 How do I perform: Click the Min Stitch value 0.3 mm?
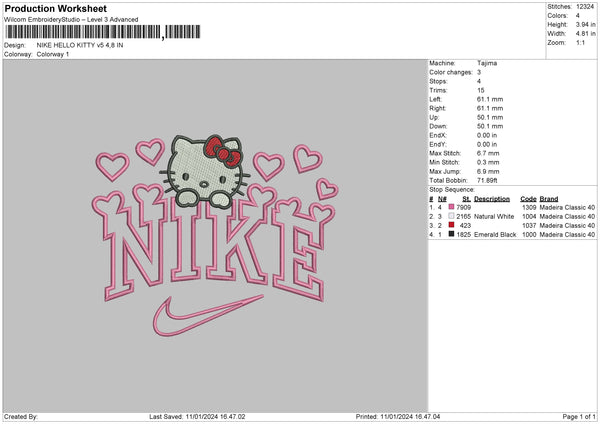(x=488, y=163)
